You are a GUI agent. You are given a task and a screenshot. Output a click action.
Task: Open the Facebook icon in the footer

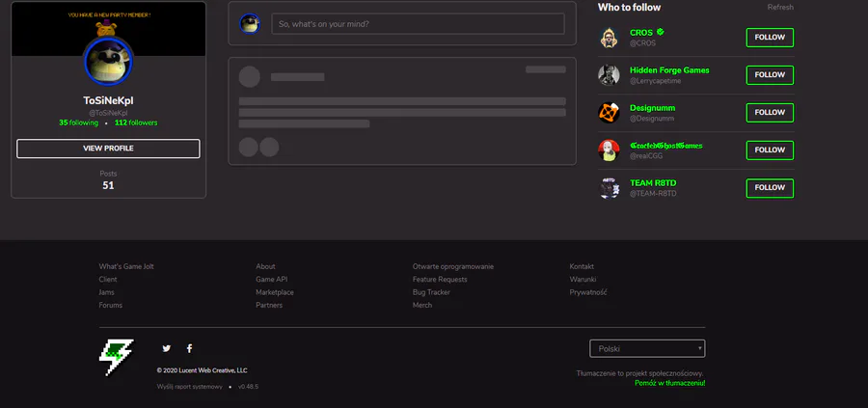point(189,348)
